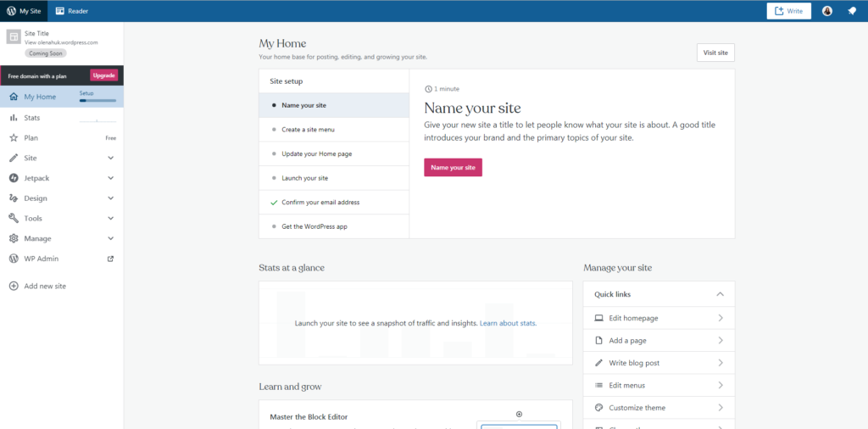Click the Stats mini chart in sidebar
868x429 pixels.
click(98, 119)
